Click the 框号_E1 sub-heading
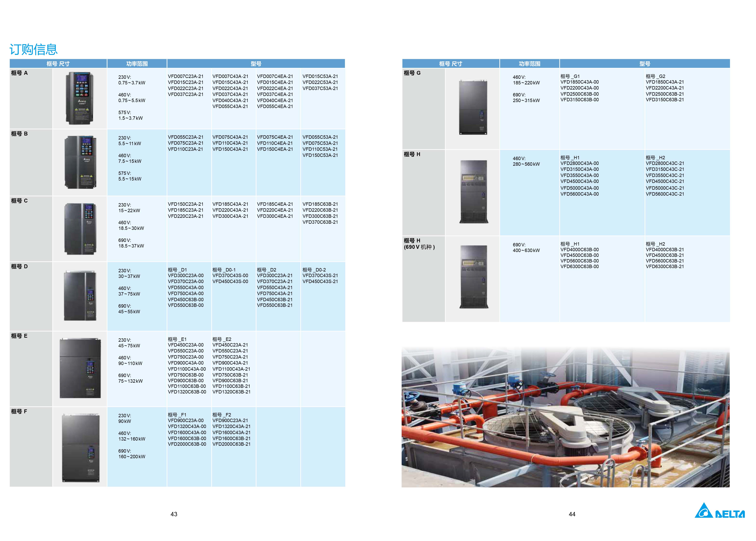756x541 pixels. pos(177,339)
